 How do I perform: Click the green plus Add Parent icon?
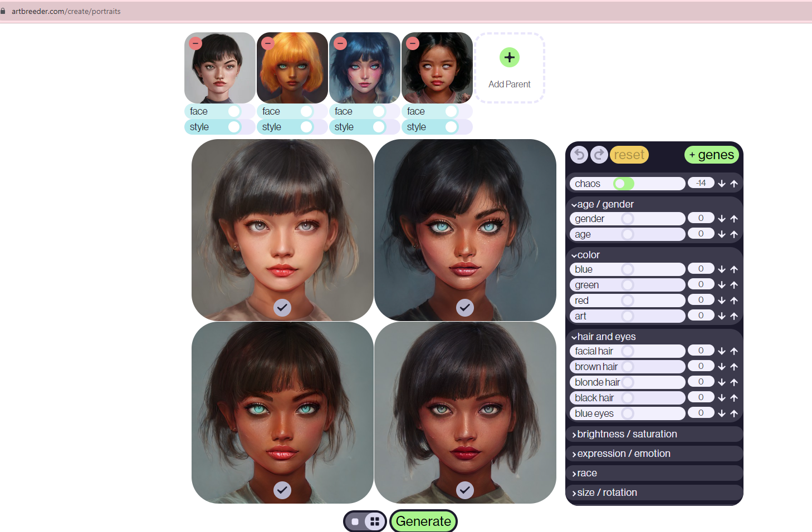click(x=510, y=57)
